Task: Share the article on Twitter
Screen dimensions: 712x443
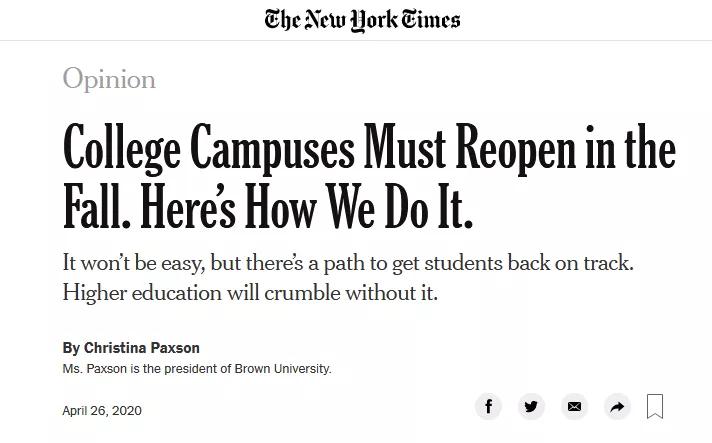Action: (x=531, y=406)
